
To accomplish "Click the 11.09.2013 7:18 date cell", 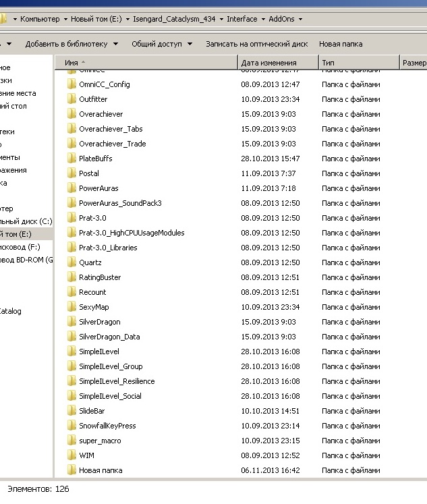I will point(268,188).
